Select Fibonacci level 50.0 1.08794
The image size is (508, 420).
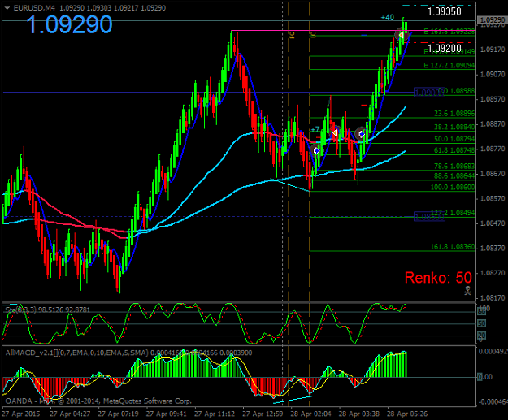point(454,139)
